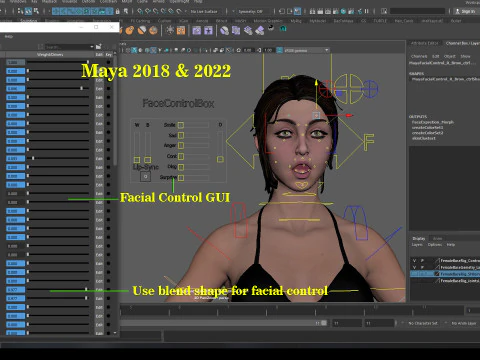Switch to select by object type mode
This screenshot has height=360, width=480.
(x=28, y=11)
